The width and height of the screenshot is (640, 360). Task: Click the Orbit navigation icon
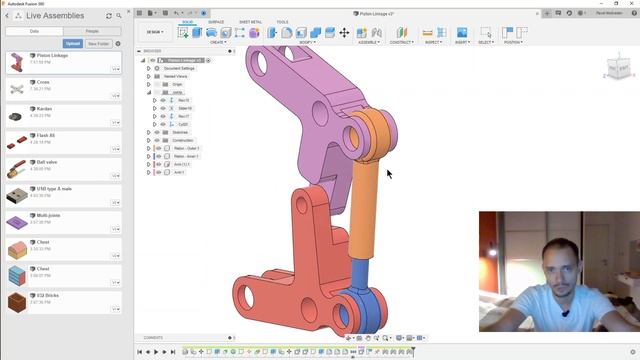349,338
